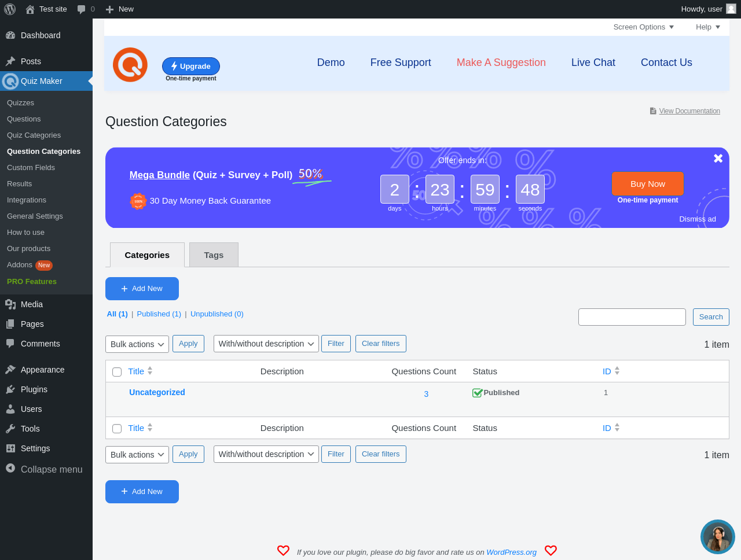
Task: Open Custom Fields submenu item
Action: (x=31, y=168)
